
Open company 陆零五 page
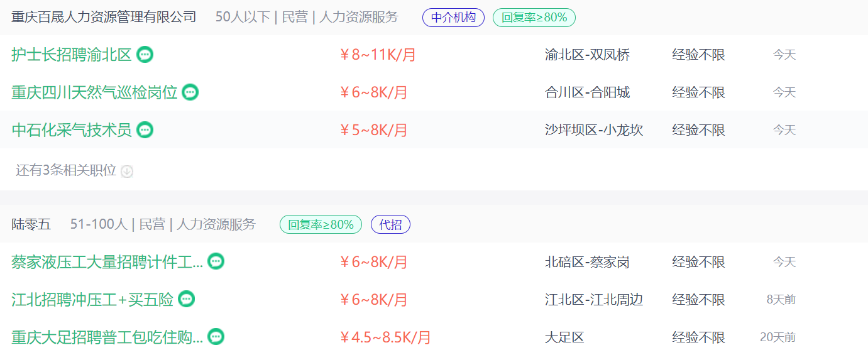click(31, 224)
